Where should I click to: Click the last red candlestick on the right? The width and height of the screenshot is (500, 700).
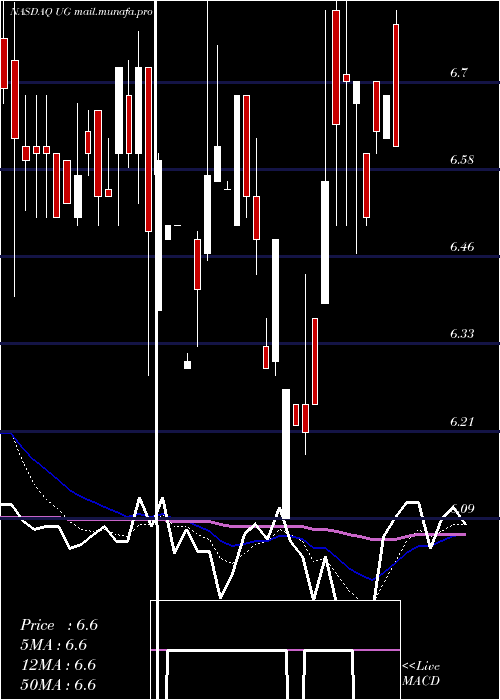point(396,85)
